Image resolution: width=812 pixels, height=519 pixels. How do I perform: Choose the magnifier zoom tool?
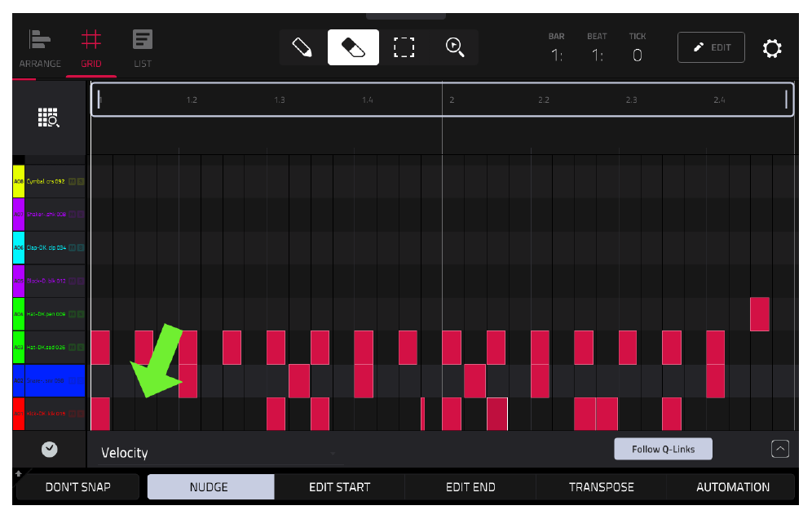pyautogui.click(x=454, y=47)
